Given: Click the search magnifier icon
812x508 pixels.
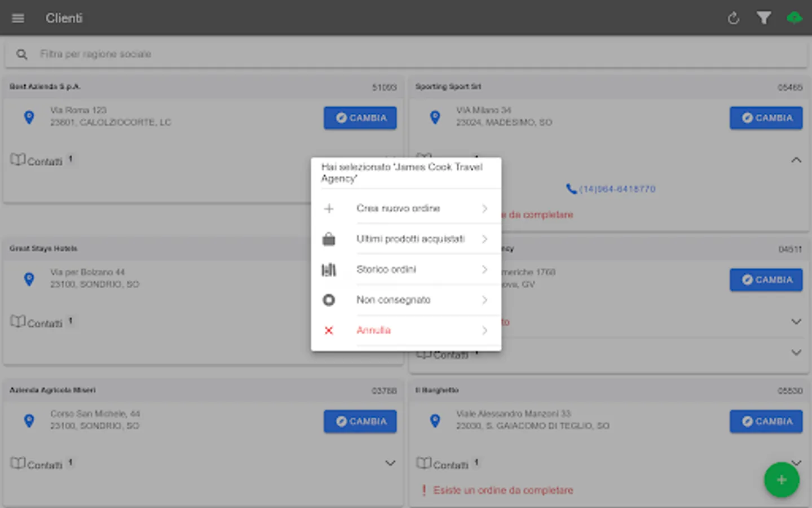Looking at the screenshot, I should (22, 54).
